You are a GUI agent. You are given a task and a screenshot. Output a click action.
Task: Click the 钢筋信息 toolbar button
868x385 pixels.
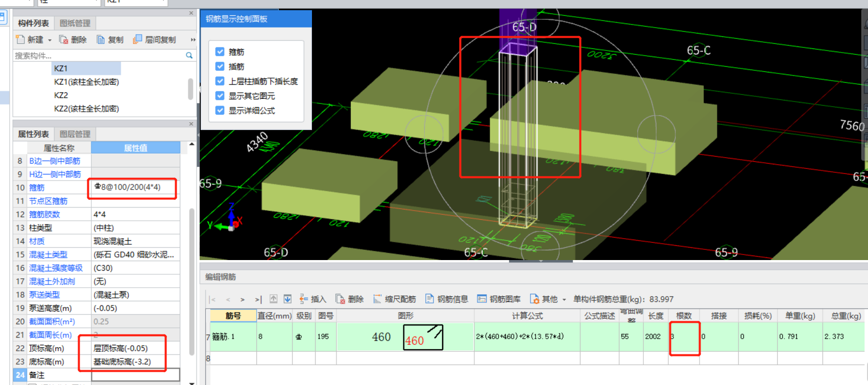pos(447,299)
